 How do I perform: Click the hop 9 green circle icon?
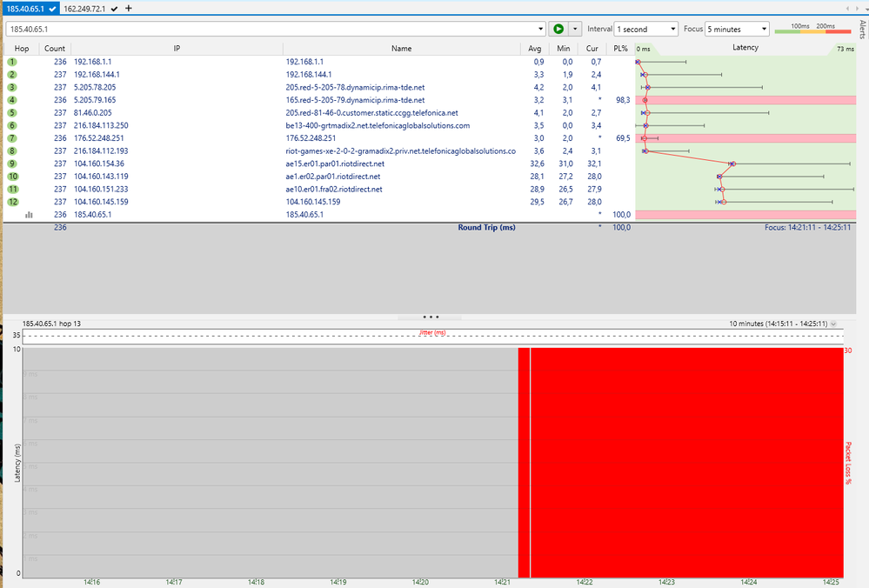(x=12, y=164)
